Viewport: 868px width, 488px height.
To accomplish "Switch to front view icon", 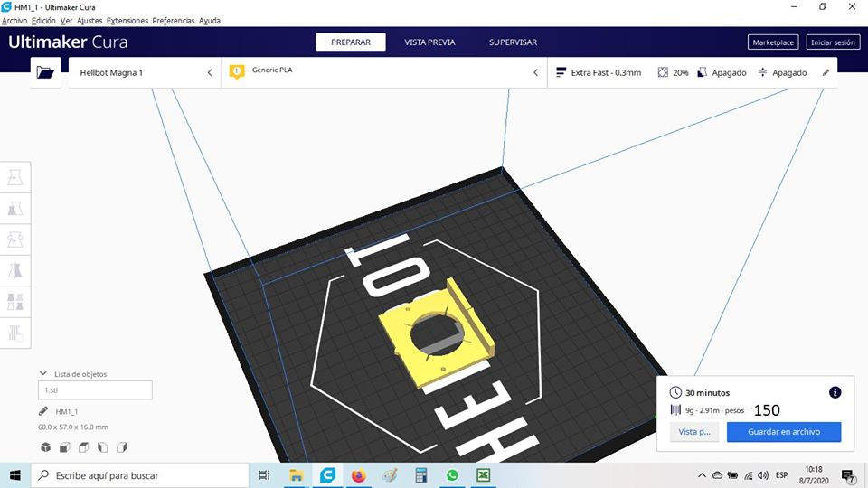I will point(65,447).
